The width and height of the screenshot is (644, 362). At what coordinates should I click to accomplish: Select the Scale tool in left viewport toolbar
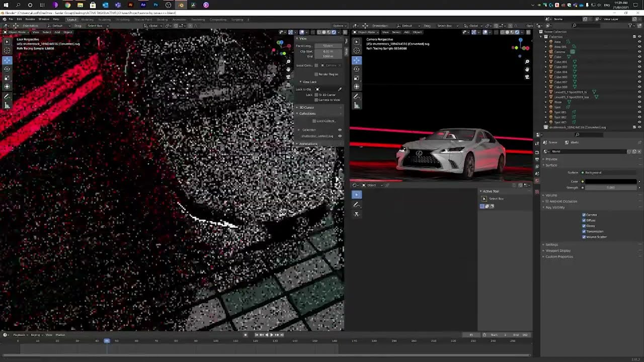[7, 78]
